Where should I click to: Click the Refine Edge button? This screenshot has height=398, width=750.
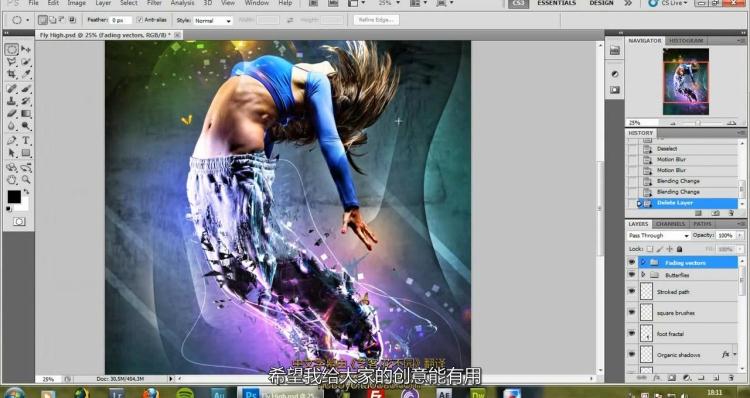coord(376,20)
